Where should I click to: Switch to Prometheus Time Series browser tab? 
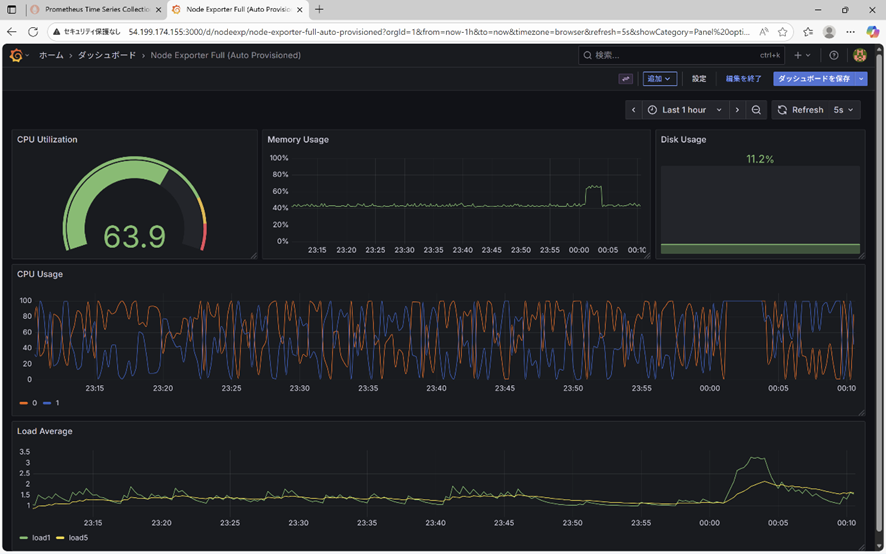click(x=95, y=9)
